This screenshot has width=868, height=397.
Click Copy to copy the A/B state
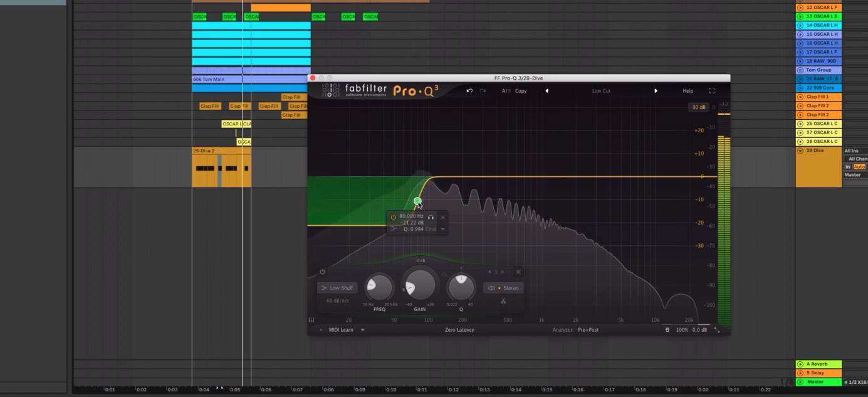[x=520, y=91]
